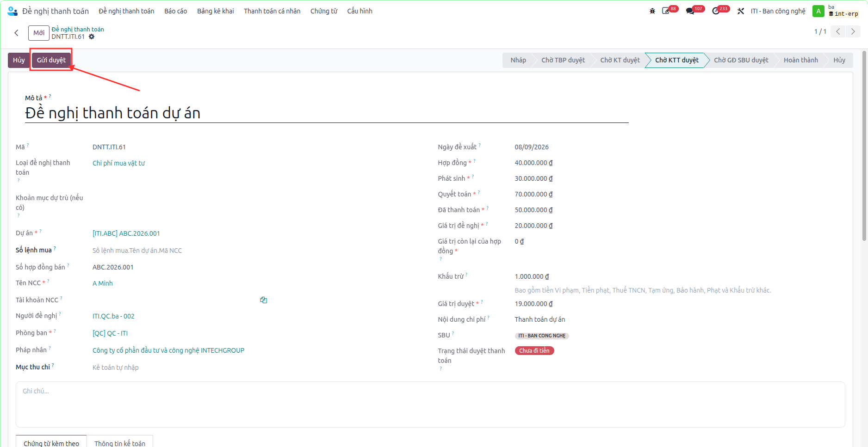This screenshot has width=868, height=447.
Task: Open activities clock icon with 233 badge
Action: 716,11
